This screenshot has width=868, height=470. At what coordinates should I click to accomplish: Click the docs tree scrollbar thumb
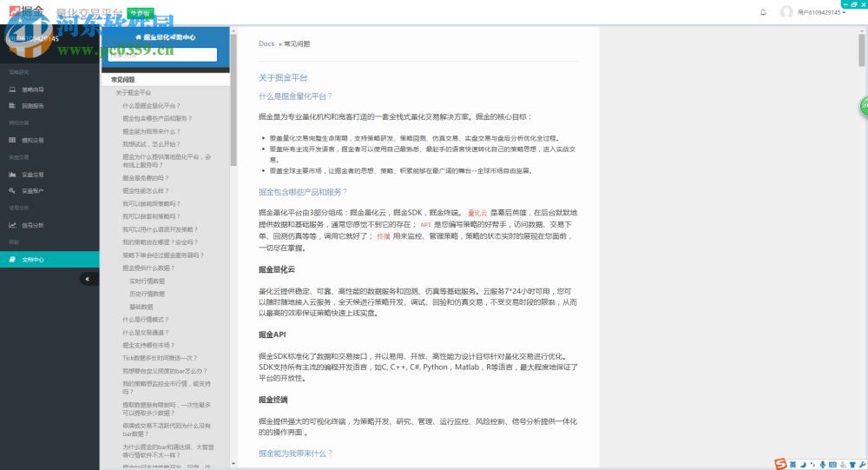pos(233,100)
